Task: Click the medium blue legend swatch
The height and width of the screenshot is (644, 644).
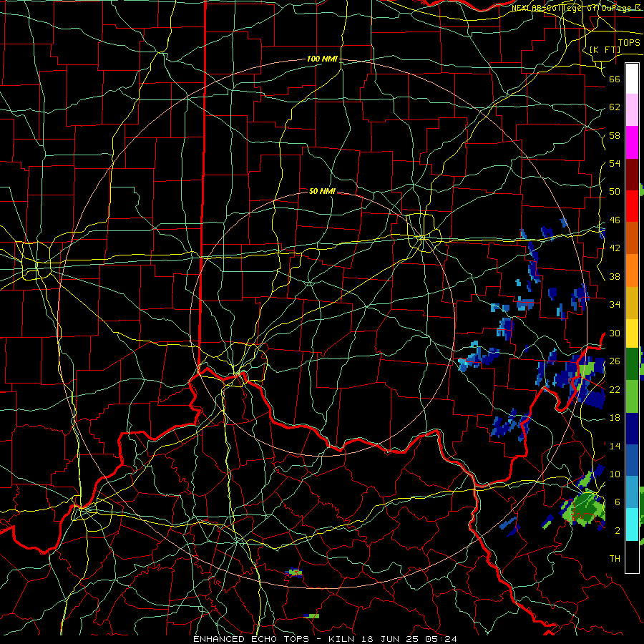Action: coord(632,460)
